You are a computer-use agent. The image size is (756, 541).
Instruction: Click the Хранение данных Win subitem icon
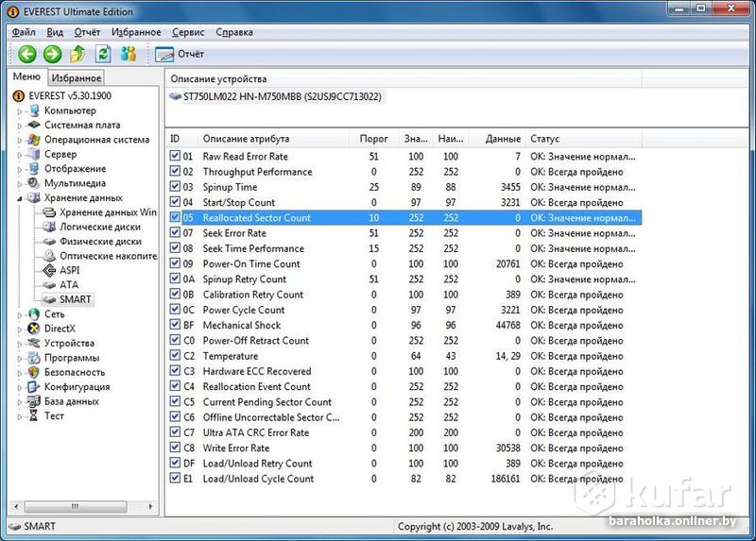(49, 212)
